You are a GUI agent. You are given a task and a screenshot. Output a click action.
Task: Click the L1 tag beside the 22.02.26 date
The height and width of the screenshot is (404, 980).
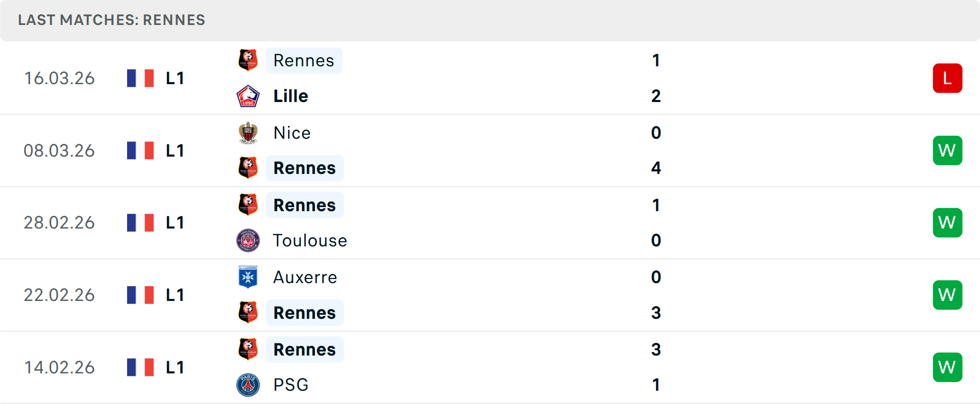[175, 294]
